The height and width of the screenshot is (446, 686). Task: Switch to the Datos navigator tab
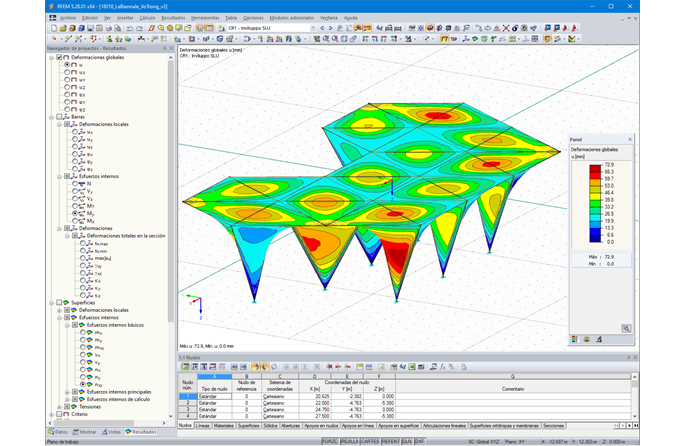(x=58, y=432)
